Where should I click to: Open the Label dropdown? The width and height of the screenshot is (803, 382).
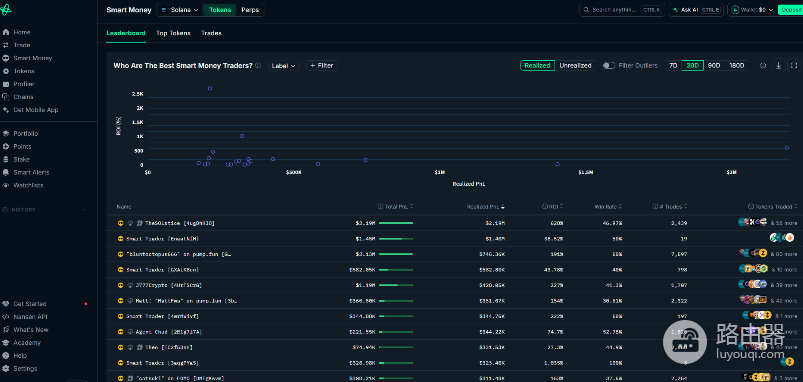283,66
